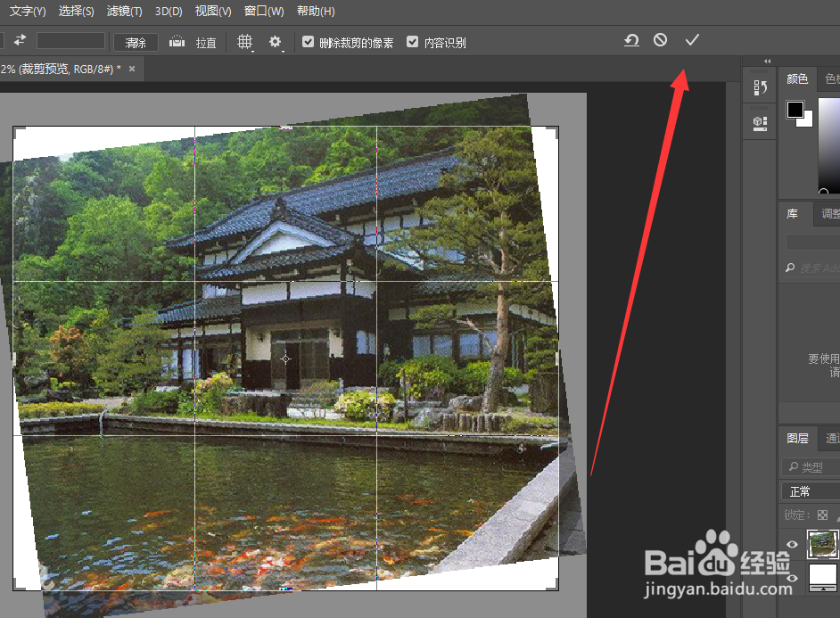
Task: Click the bottom-right crop corner handle
Action: [x=553, y=585]
